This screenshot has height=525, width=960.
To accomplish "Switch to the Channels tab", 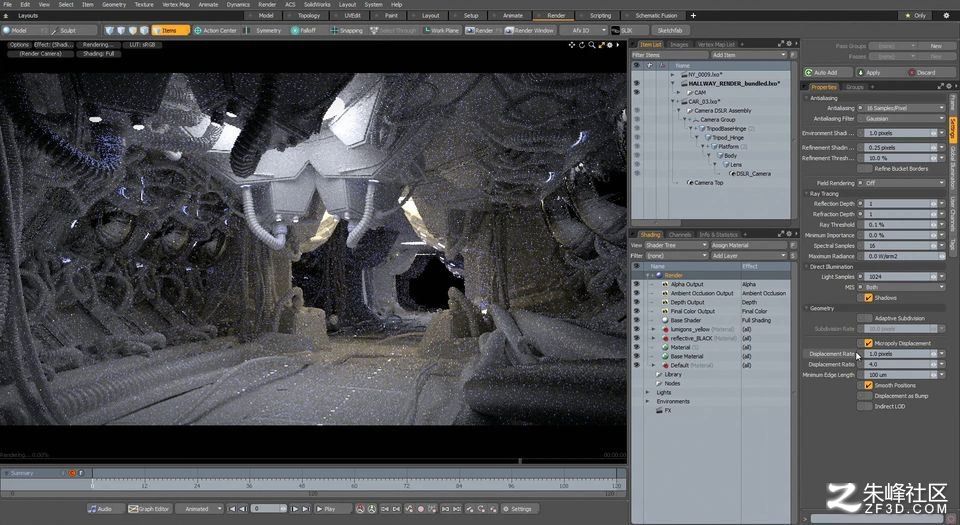I will 680,234.
